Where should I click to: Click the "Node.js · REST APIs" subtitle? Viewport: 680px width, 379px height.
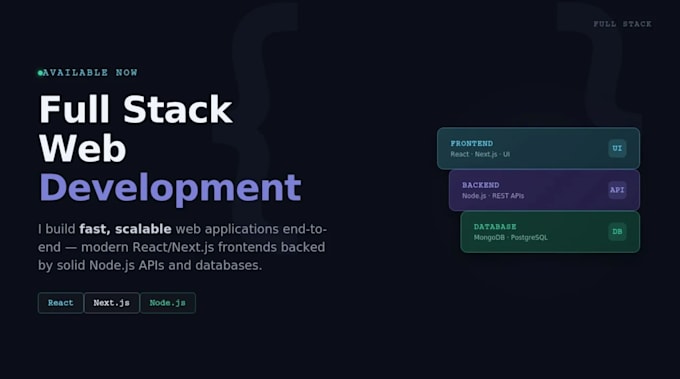point(493,196)
